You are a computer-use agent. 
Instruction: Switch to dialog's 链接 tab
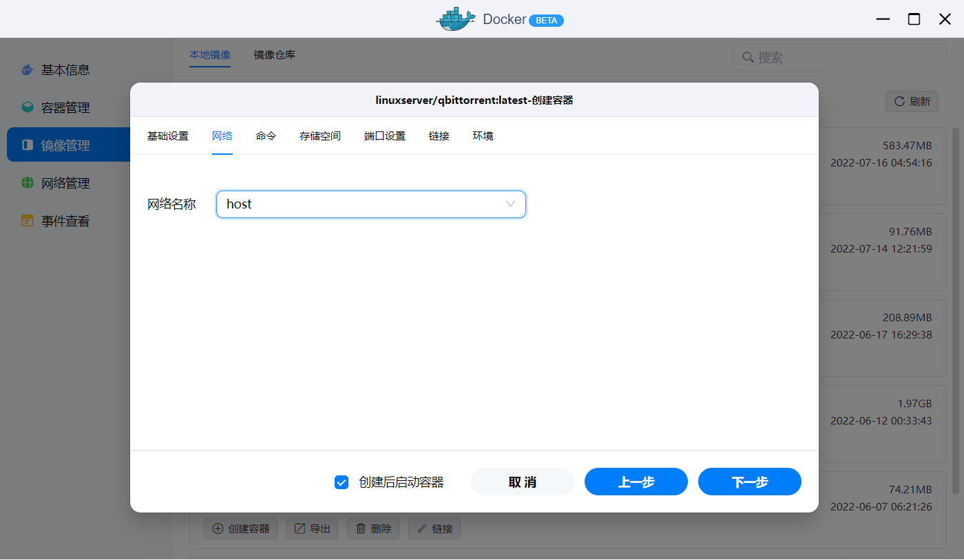click(439, 136)
